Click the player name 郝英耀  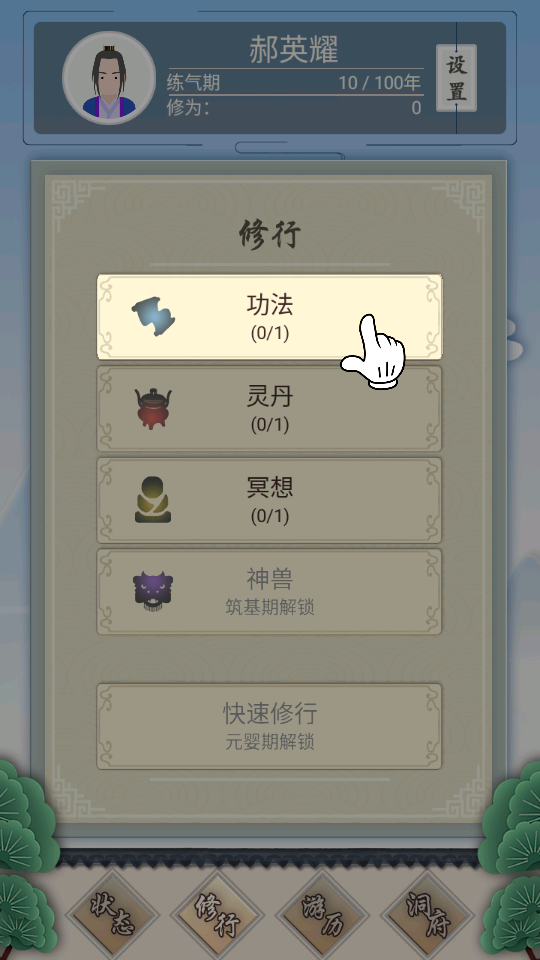294,50
